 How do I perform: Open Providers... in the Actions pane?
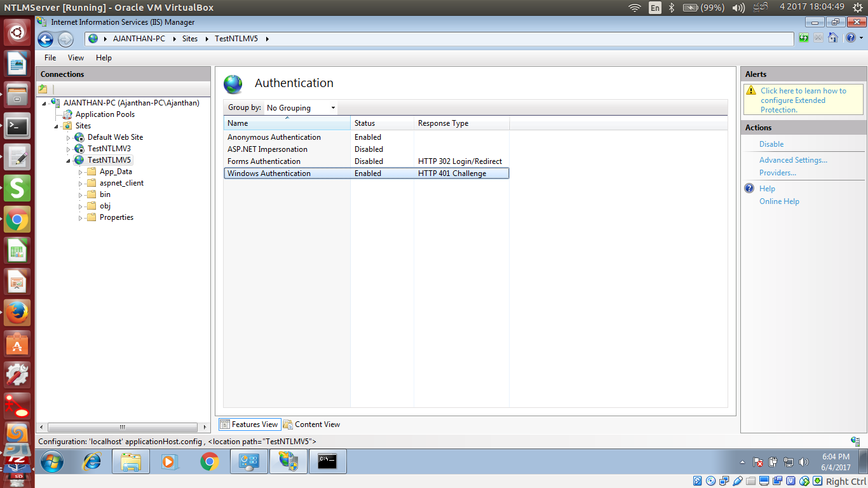click(x=778, y=173)
